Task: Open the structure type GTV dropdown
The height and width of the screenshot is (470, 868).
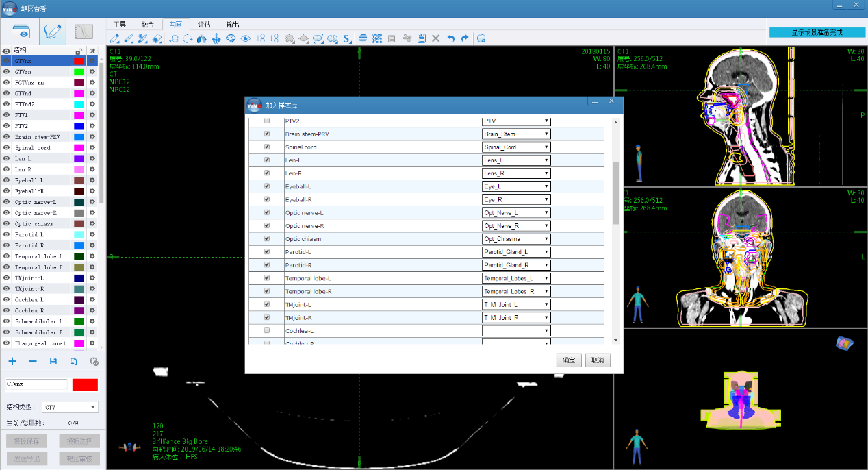Action: pyautogui.click(x=70, y=407)
